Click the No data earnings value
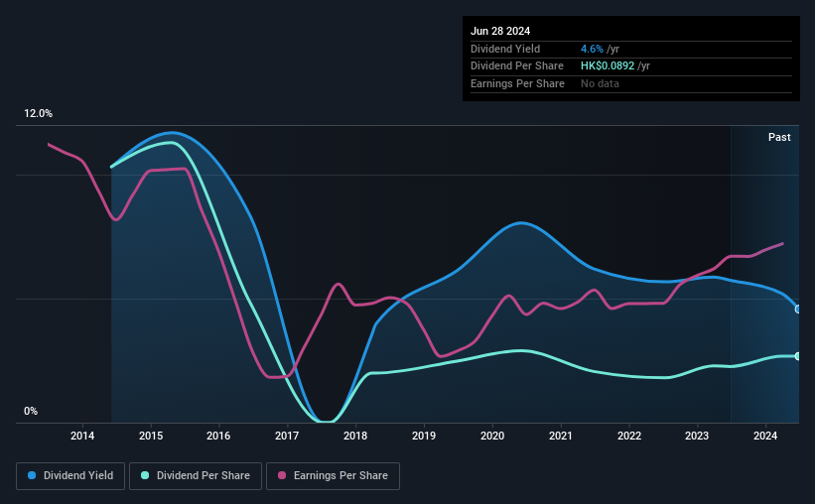815x504 pixels. click(x=600, y=83)
